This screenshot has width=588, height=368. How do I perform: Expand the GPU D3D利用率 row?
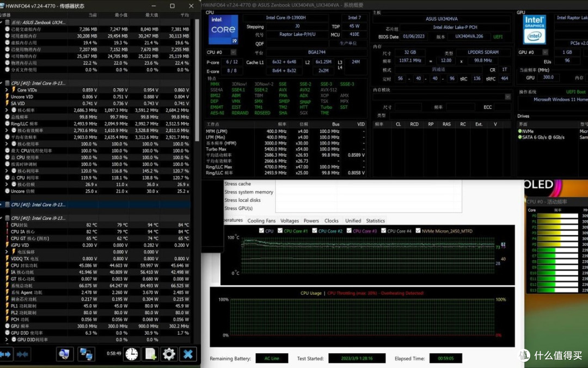tap(7, 340)
